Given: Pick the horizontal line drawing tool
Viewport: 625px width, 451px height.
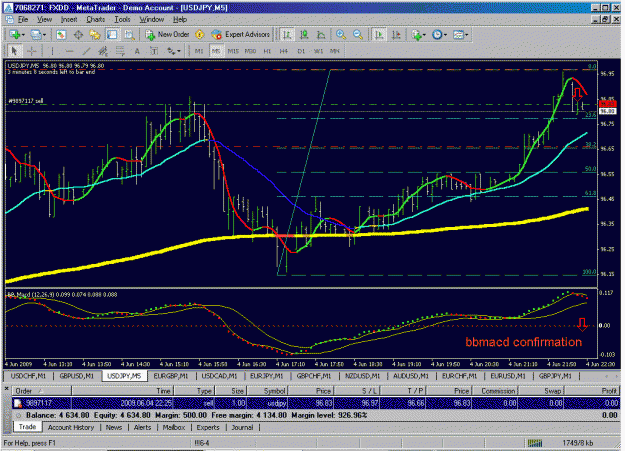Looking at the screenshot, I should point(69,51).
